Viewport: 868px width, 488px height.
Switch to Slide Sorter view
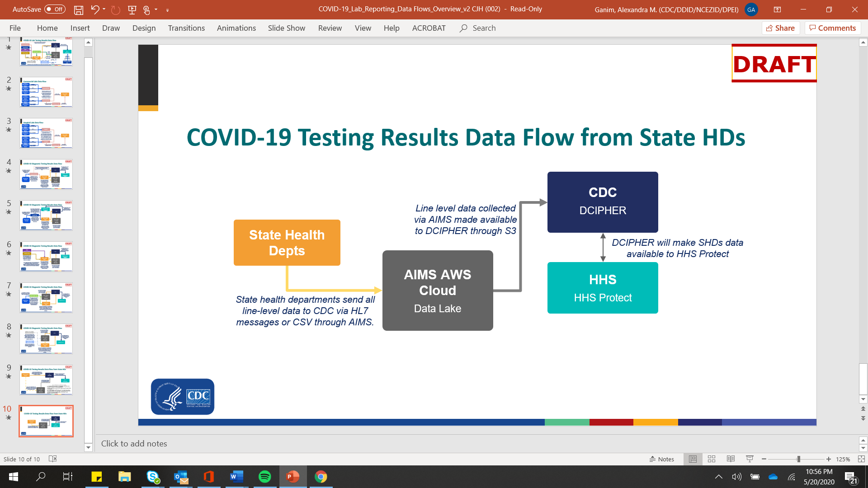point(712,459)
